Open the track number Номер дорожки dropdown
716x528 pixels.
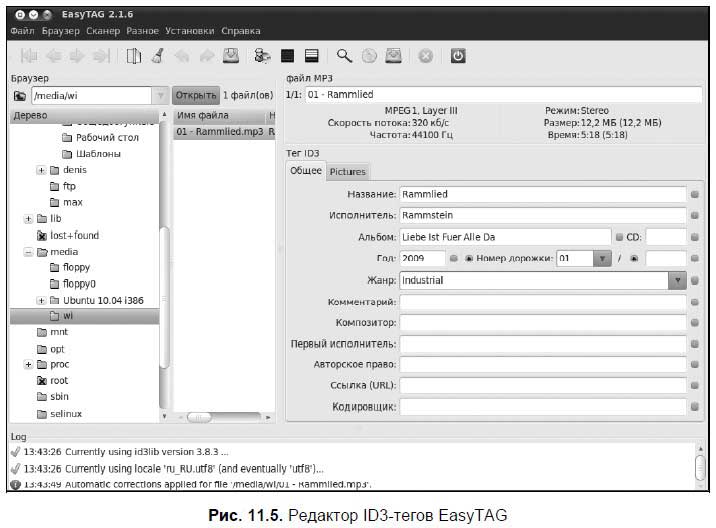[x=602, y=259]
